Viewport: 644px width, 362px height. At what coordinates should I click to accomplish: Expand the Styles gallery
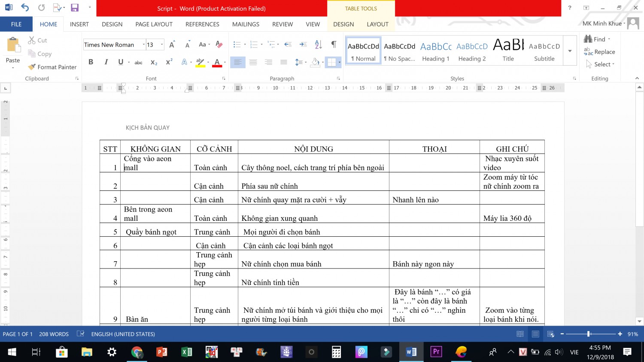[570, 51]
